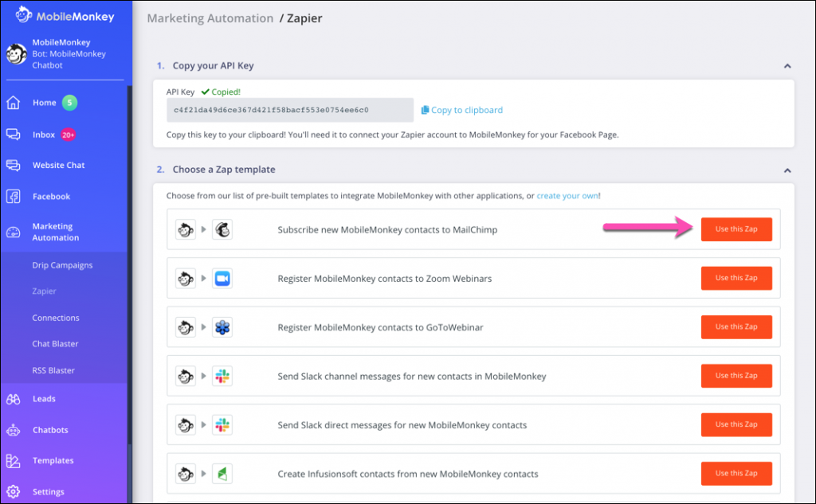The width and height of the screenshot is (816, 504).
Task: Collapse the Choose a Zap template section
Action: (x=787, y=170)
